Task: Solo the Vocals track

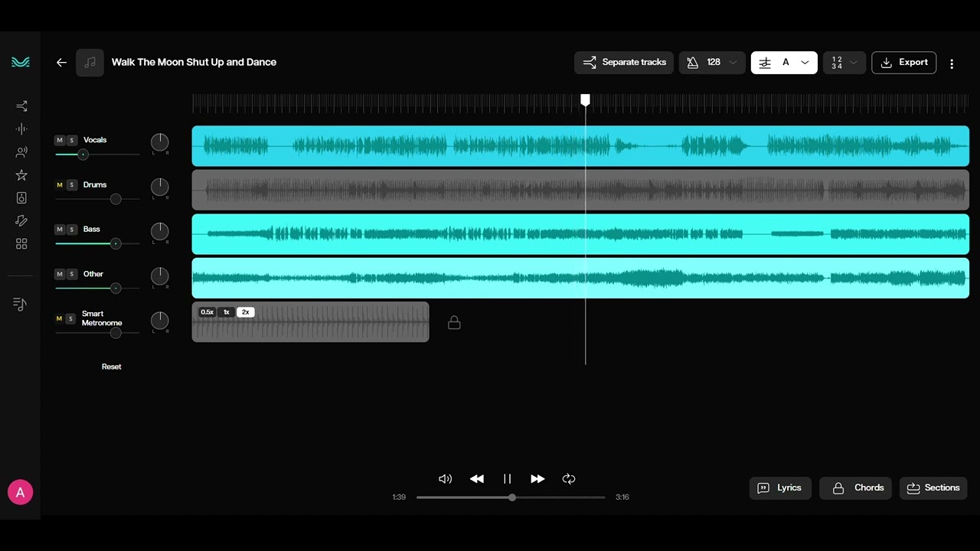Action: (71, 140)
